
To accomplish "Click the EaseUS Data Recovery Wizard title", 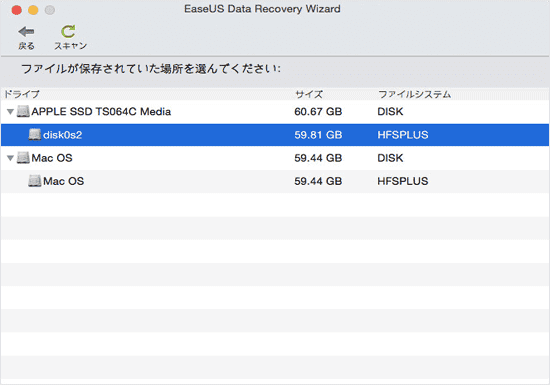I will 262,9.
